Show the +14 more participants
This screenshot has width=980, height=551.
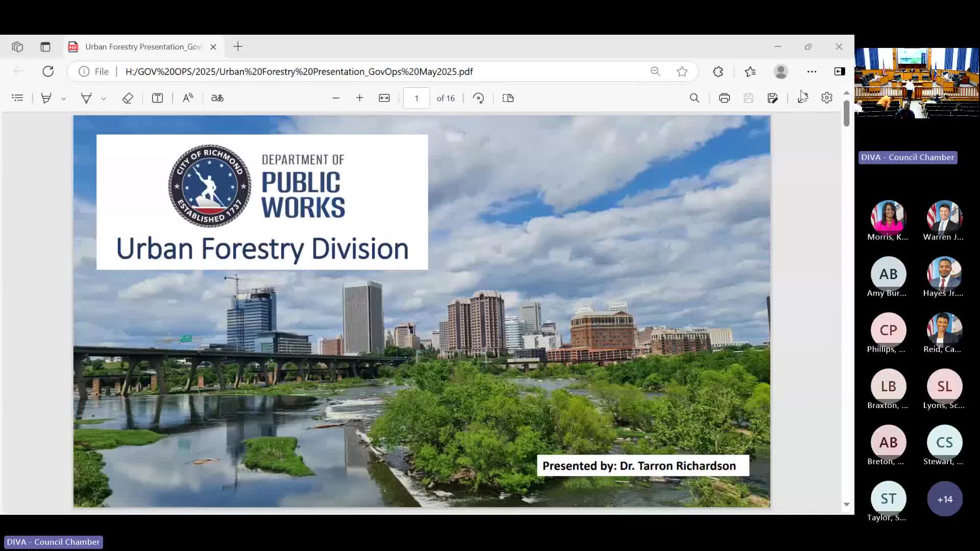[944, 499]
